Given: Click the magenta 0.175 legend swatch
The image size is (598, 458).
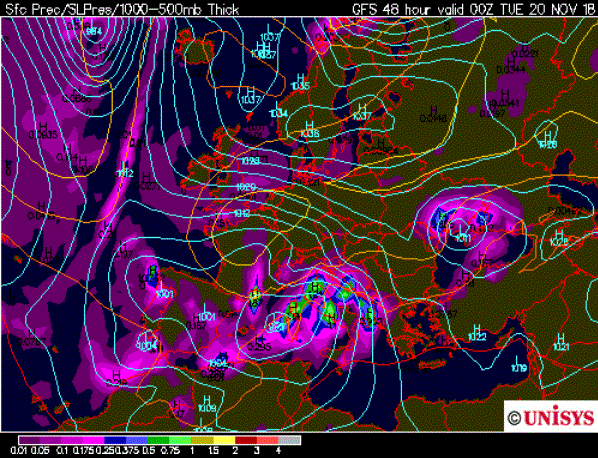Looking at the screenshot, I should click(x=94, y=440).
